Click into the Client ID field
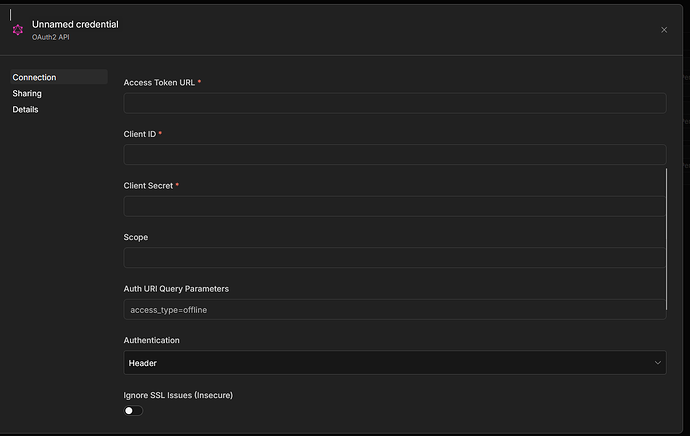Screen dimensions: 690x436 coord(394,154)
